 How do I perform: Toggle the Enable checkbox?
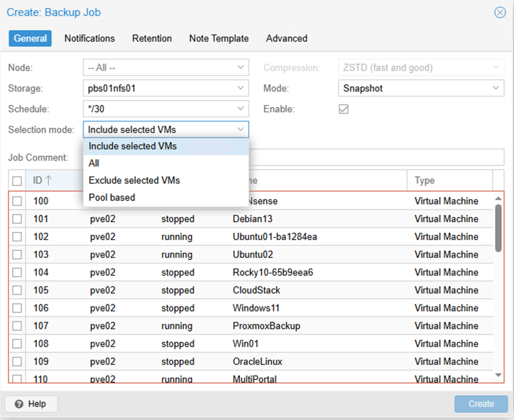pyautogui.click(x=343, y=109)
